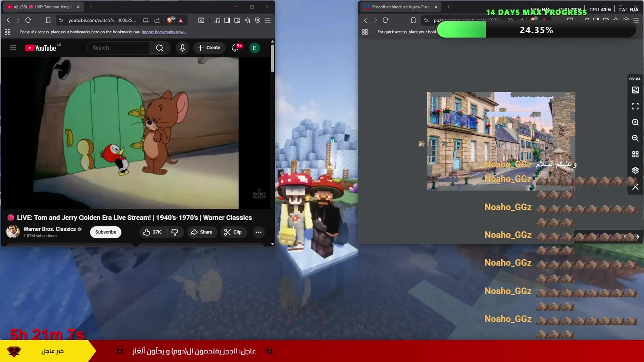The image size is (644, 362).
Task: Expand the small overlay bar right arrow
Action: [x=638, y=237]
